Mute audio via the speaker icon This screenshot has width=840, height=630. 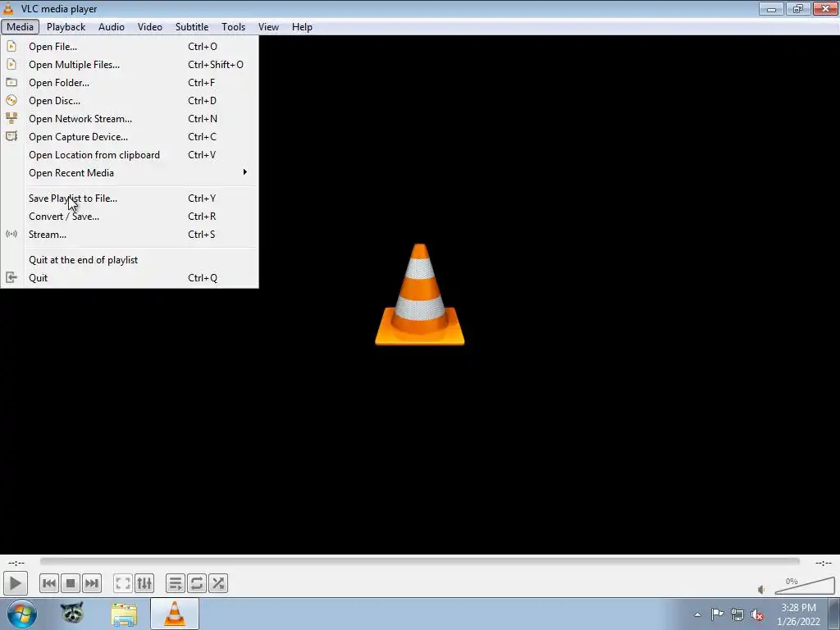761,590
